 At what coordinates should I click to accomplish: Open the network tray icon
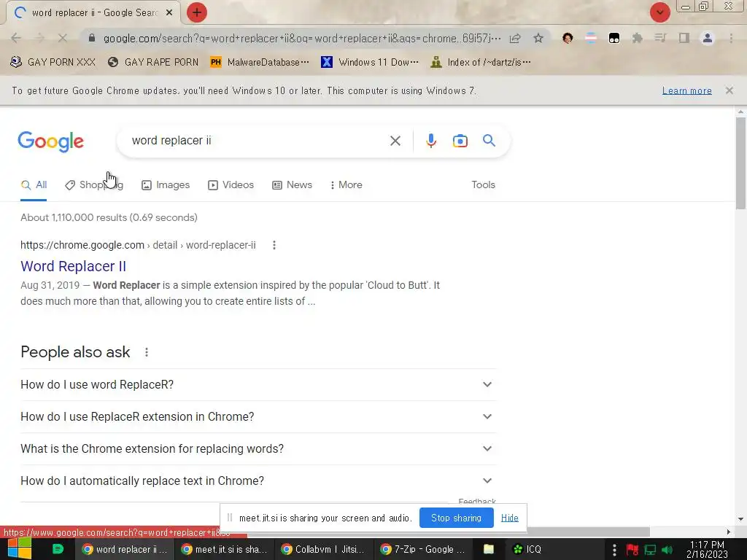[650, 550]
